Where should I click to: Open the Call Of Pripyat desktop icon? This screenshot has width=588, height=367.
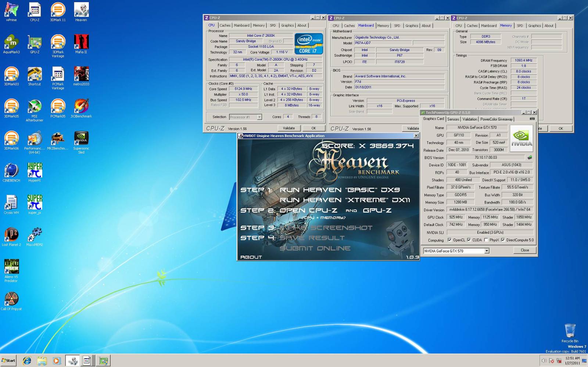pyautogui.click(x=11, y=301)
